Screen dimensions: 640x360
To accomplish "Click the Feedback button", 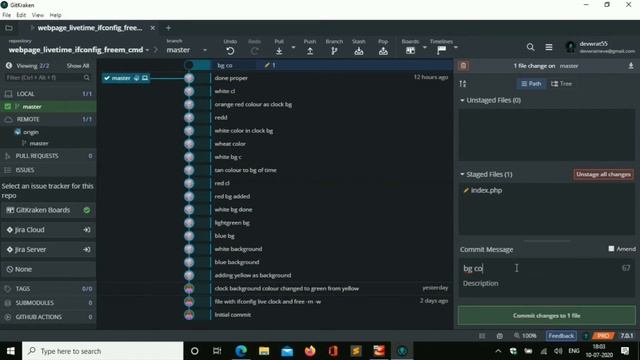I will pyautogui.click(x=561, y=336).
